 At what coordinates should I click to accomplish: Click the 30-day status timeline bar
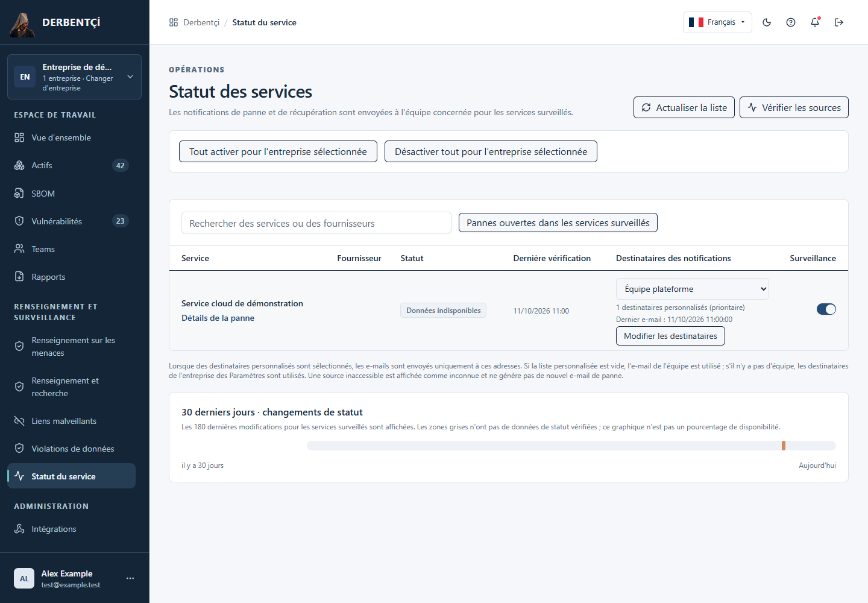571,446
